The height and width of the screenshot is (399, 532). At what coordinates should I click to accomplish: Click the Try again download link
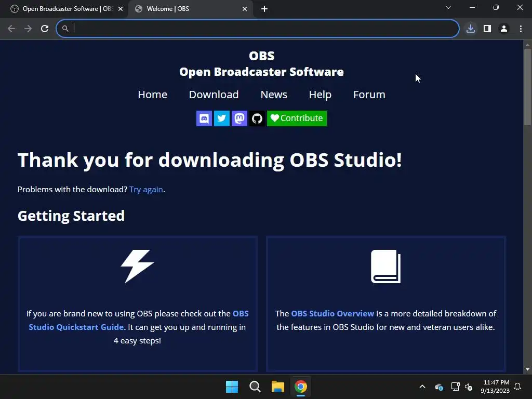pyautogui.click(x=146, y=189)
